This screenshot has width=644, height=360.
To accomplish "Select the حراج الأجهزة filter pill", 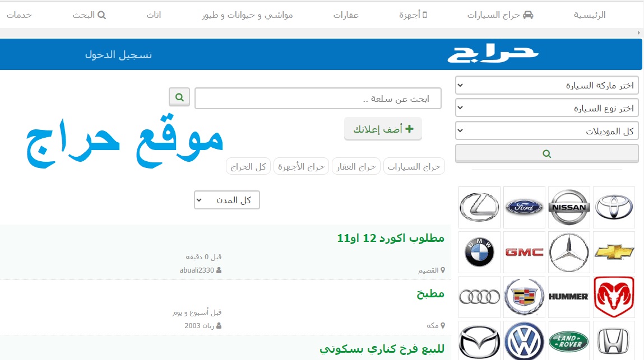I will (x=301, y=166).
